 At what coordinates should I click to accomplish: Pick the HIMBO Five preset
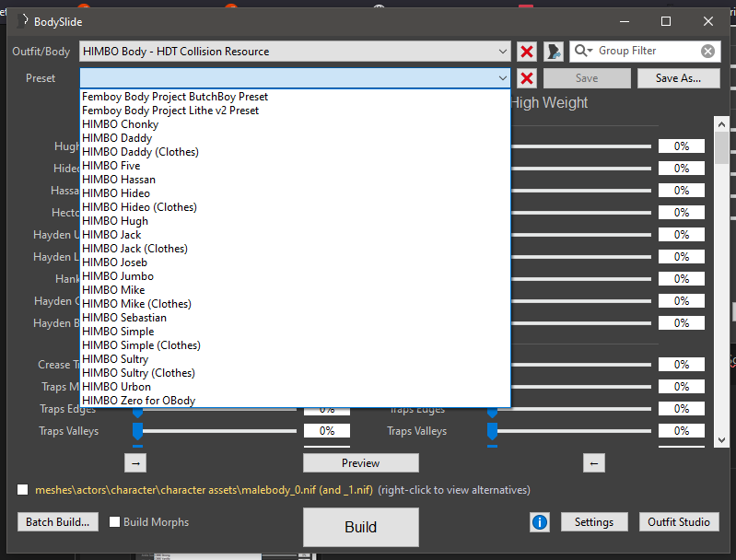(x=296, y=166)
